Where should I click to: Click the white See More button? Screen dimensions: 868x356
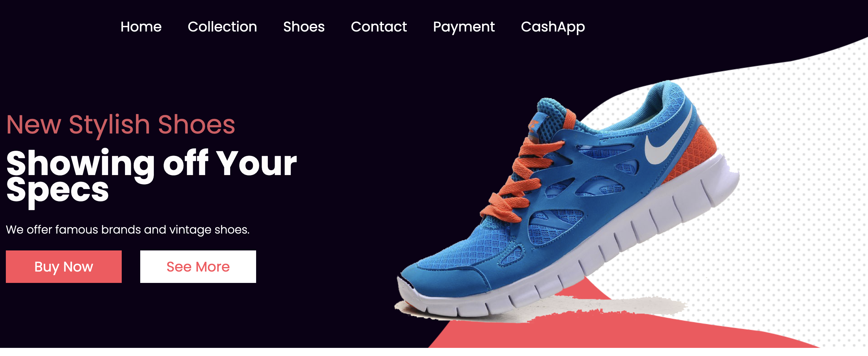coord(198,267)
